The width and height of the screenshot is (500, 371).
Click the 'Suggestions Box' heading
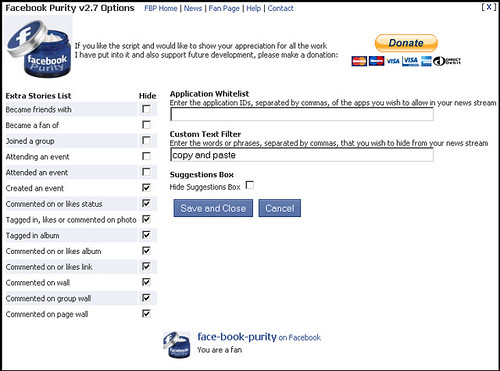tap(202, 175)
